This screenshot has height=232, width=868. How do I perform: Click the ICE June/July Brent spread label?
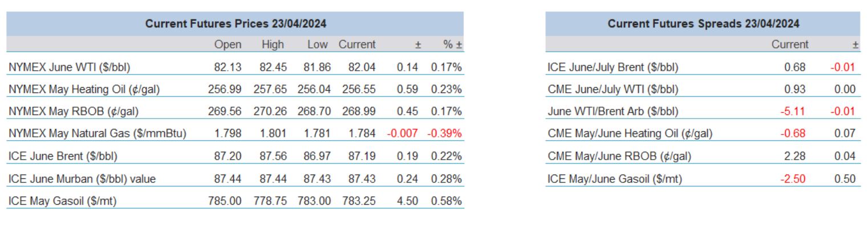(612, 67)
